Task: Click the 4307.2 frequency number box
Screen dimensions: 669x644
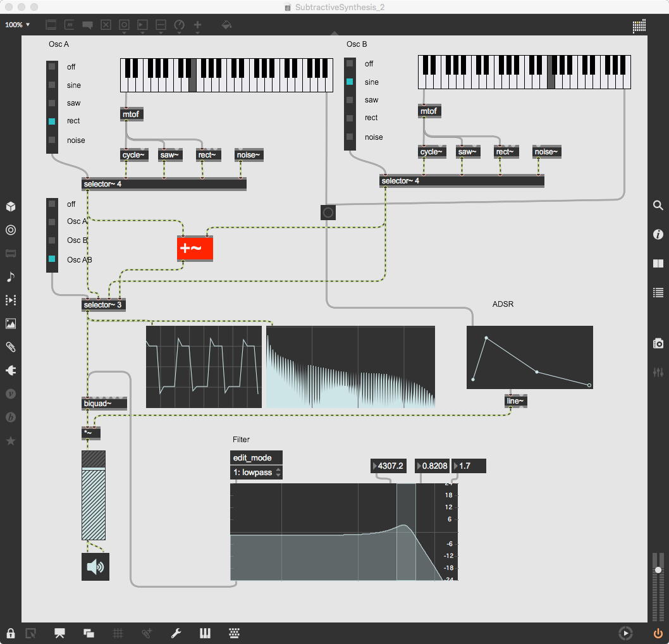Action: (388, 466)
